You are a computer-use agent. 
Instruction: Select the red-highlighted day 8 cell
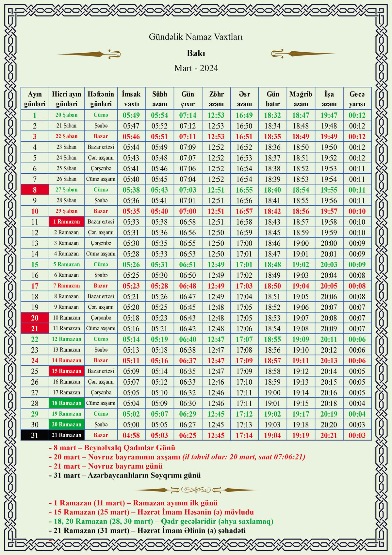pos(35,190)
